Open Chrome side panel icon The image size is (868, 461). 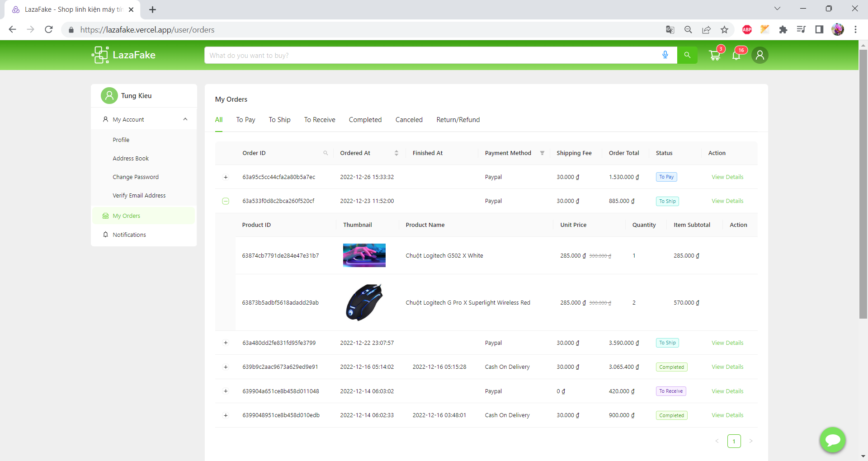819,29
